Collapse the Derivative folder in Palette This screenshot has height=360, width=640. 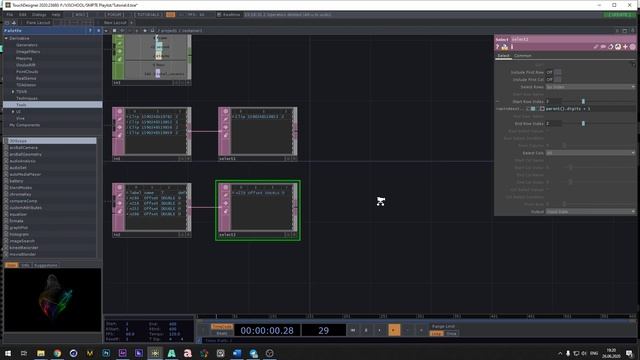pos(6,38)
